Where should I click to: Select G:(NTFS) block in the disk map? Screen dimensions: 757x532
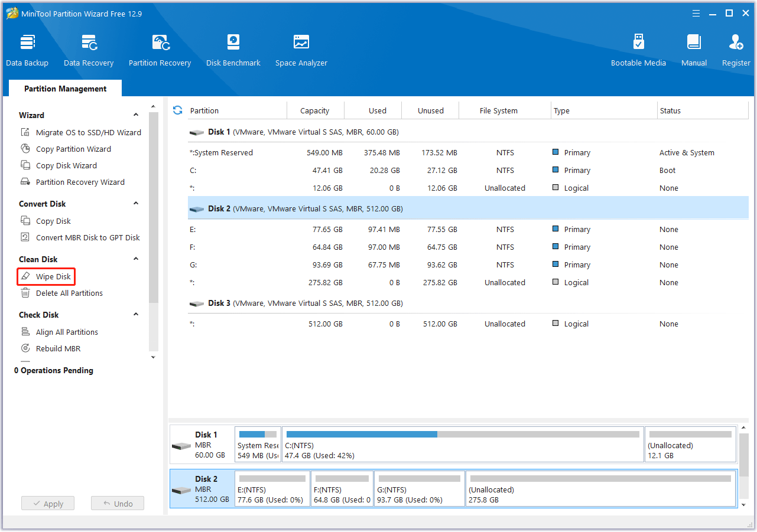tap(420, 488)
